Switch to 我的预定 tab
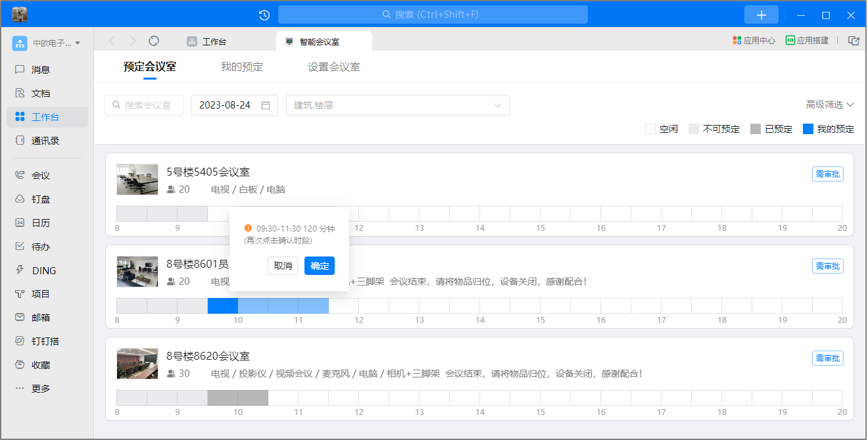The height and width of the screenshot is (440, 868). point(242,67)
